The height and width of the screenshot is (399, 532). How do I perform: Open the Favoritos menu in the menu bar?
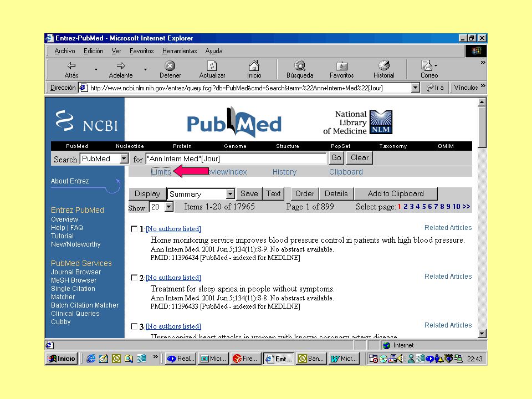point(141,51)
